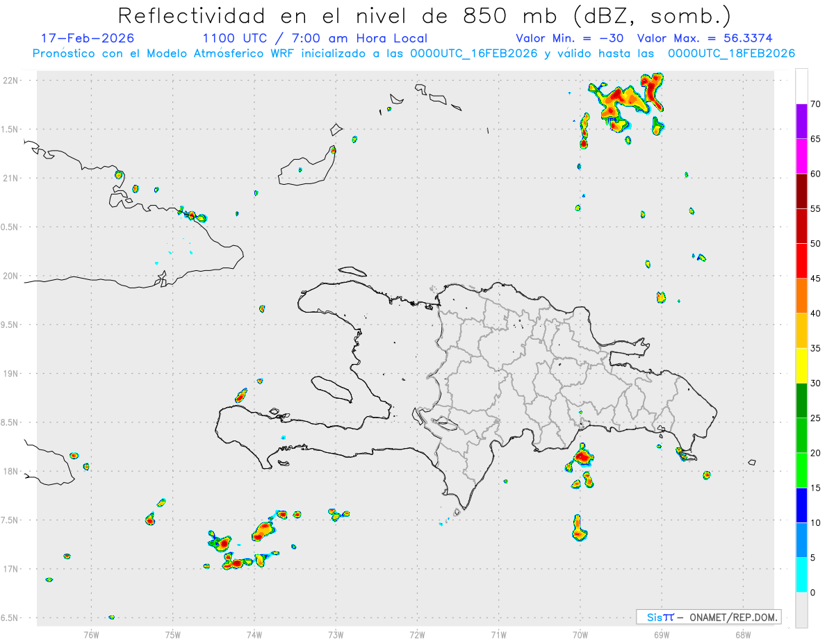Click the 'Valor Min. = -30' text
The image size is (834, 644).
point(571,38)
